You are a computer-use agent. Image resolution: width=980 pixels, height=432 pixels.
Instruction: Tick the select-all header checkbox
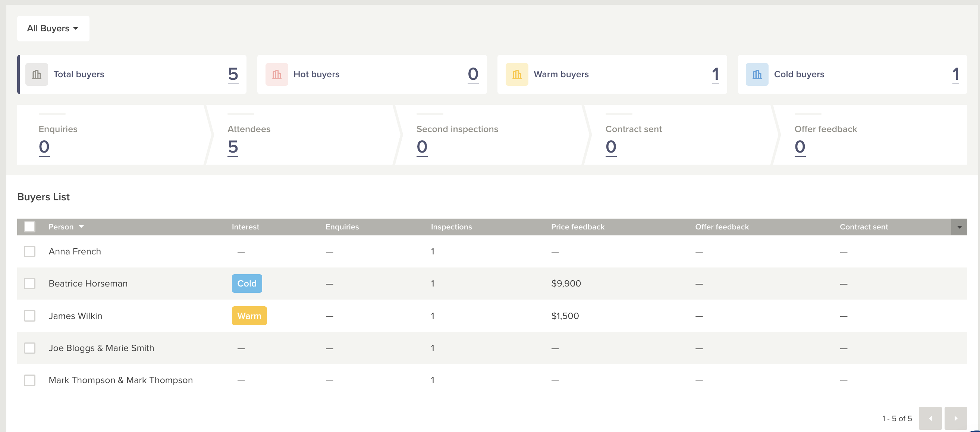(30, 226)
